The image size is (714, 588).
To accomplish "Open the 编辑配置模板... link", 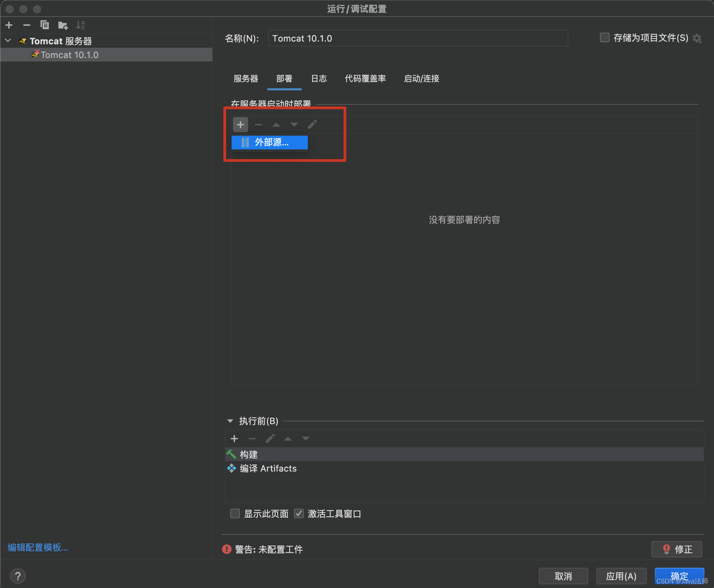I will (x=38, y=547).
